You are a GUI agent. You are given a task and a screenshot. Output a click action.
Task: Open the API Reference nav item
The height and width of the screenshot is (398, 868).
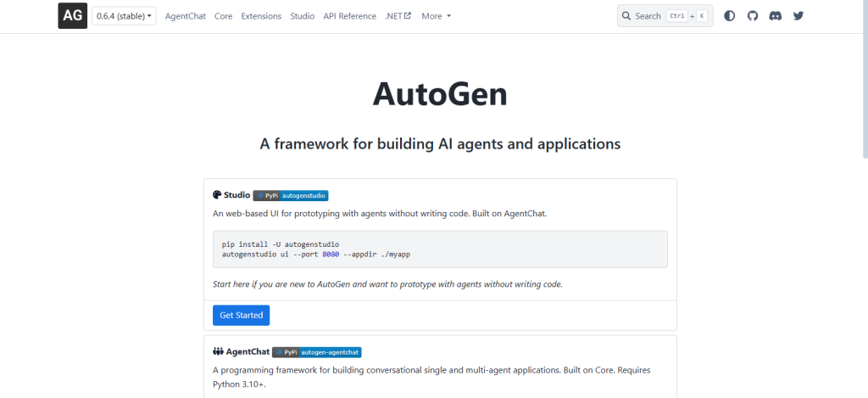[350, 16]
